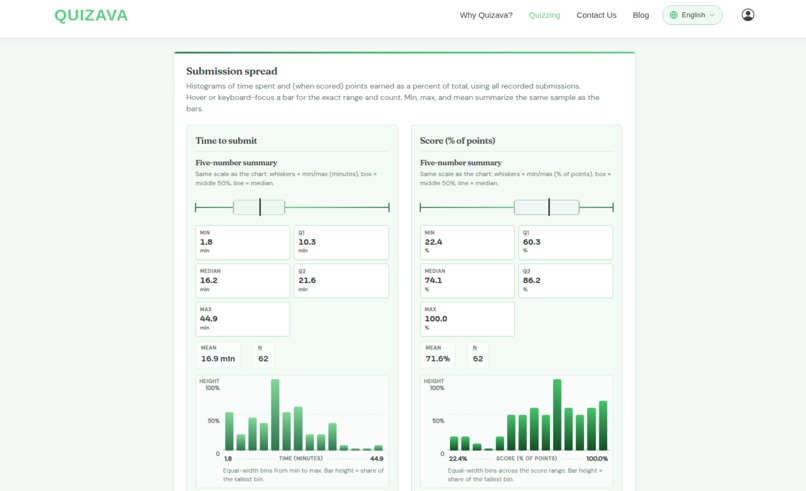806x491 pixels.
Task: Click the Time to submit MIN 1.8 card
Action: click(x=243, y=242)
